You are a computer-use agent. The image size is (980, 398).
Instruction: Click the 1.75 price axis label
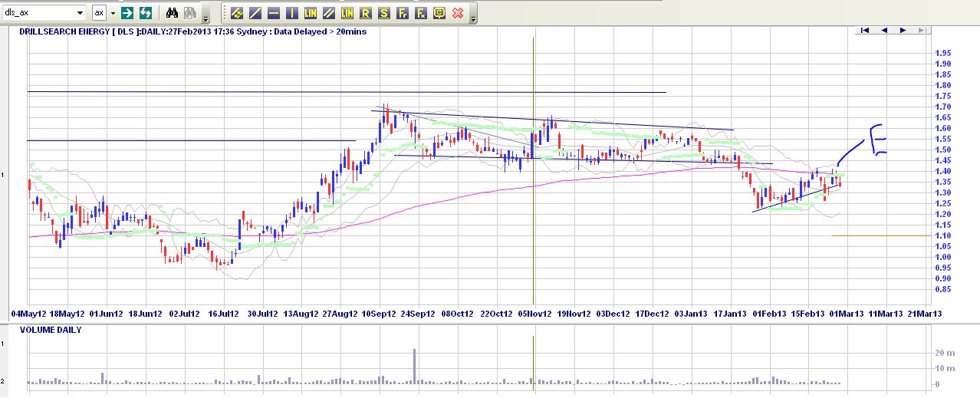(943, 96)
